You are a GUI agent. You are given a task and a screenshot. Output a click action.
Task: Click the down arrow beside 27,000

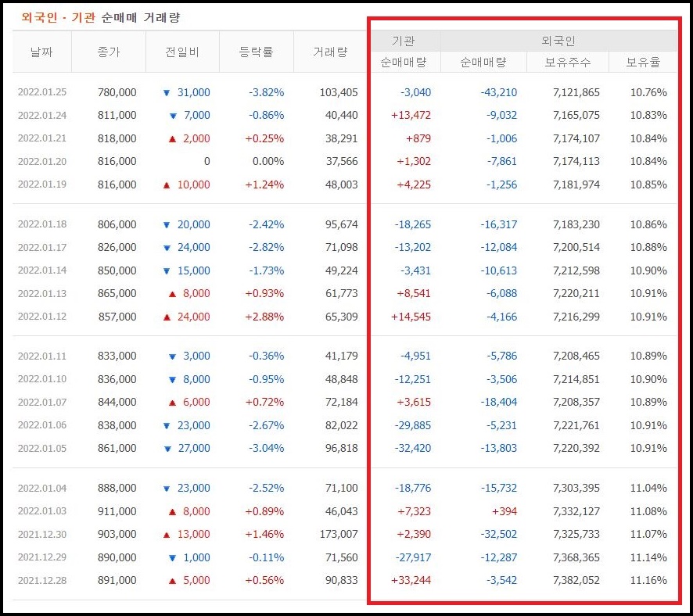tap(167, 448)
